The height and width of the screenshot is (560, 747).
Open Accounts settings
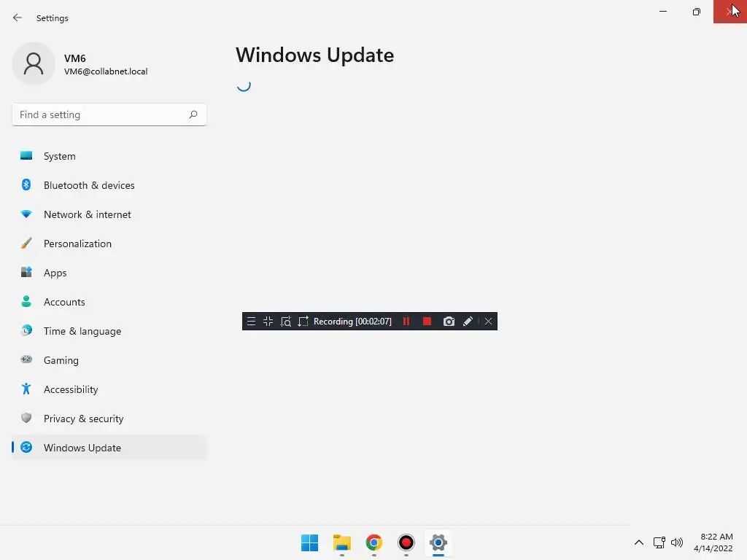[109, 302]
